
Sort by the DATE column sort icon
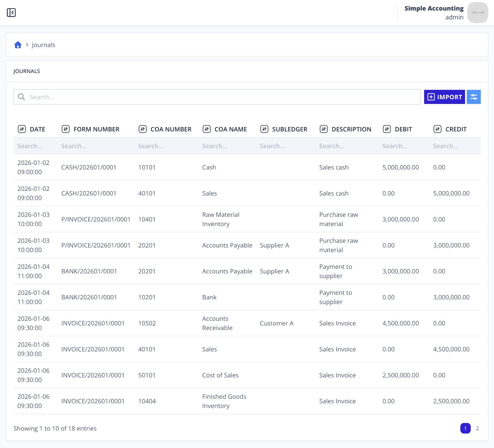(22, 129)
